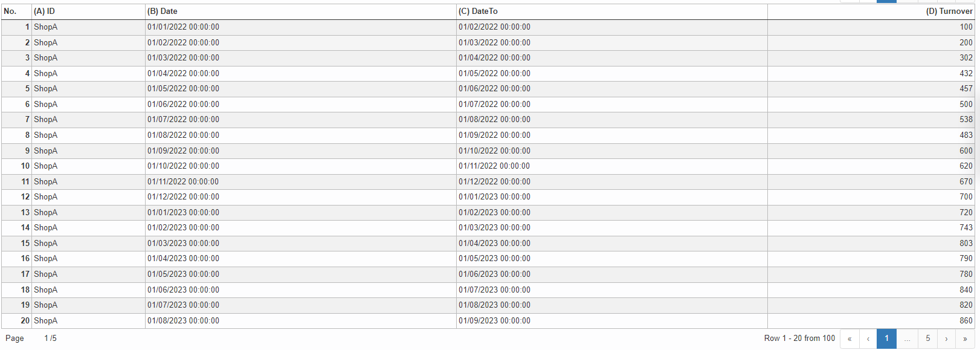Viewport: 980px width, 350px height.
Task: Sort by the (A) ID column header
Action: (88, 11)
